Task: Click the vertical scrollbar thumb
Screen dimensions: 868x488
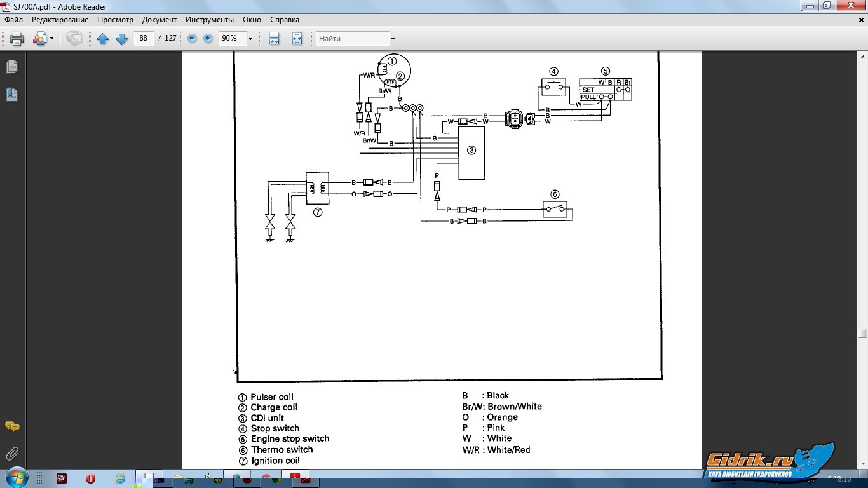Action: pos(862,334)
